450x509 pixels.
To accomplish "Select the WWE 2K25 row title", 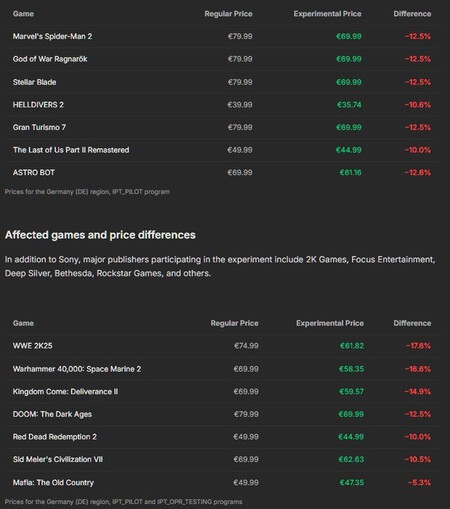I will (32, 346).
